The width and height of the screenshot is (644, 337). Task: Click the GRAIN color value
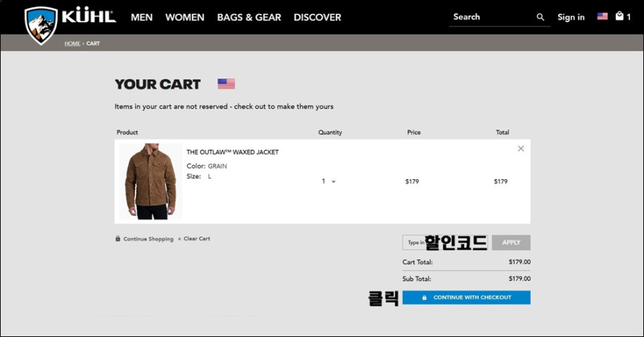218,166
